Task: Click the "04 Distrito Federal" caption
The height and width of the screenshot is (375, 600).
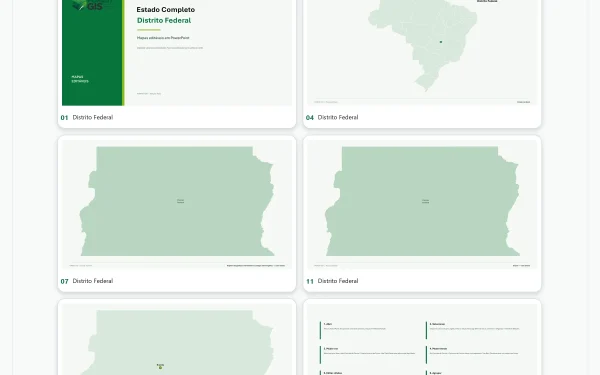Action: [332, 117]
